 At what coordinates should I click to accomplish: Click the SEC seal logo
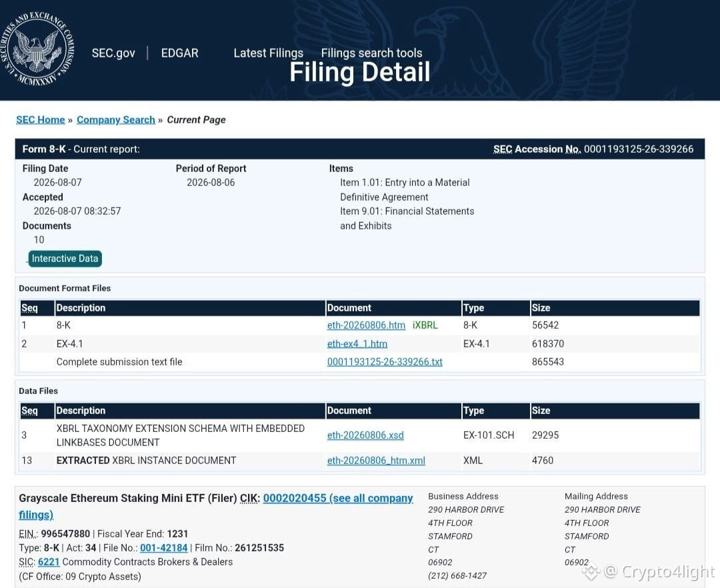(x=37, y=49)
